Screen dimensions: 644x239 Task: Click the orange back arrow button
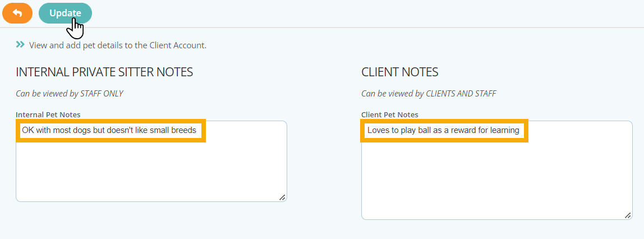[x=17, y=13]
